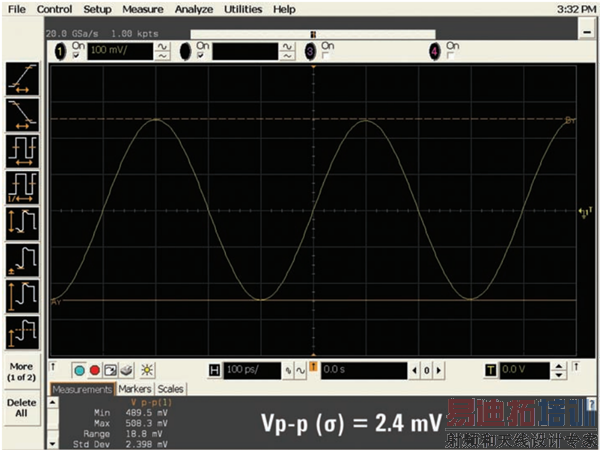The width and height of the screenshot is (600, 450).
Task: Enable channel 3 On checkbox
Action: pyautogui.click(x=325, y=56)
